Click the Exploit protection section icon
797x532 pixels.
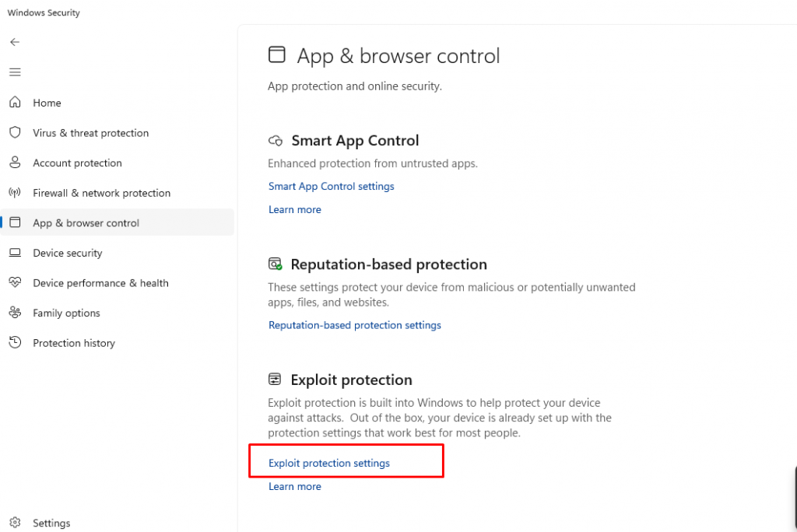(x=275, y=379)
